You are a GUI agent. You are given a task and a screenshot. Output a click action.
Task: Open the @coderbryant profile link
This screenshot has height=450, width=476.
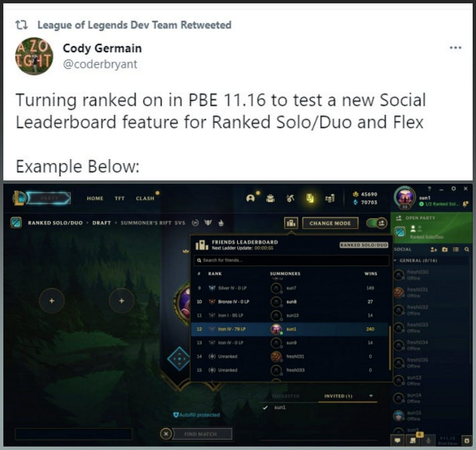point(100,64)
